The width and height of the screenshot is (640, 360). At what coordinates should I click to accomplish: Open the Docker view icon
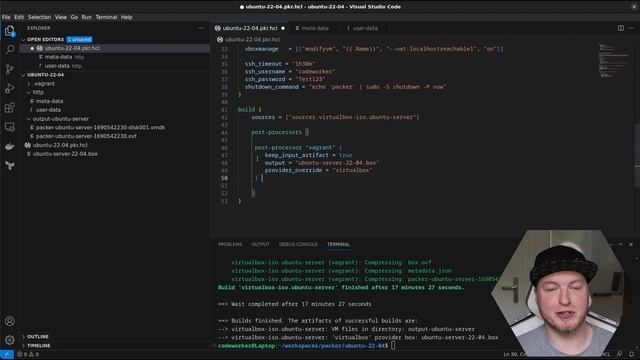click(9, 146)
